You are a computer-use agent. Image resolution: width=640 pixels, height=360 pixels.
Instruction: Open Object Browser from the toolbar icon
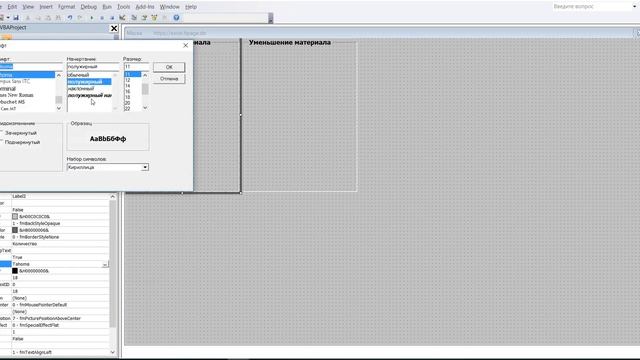[154, 18]
